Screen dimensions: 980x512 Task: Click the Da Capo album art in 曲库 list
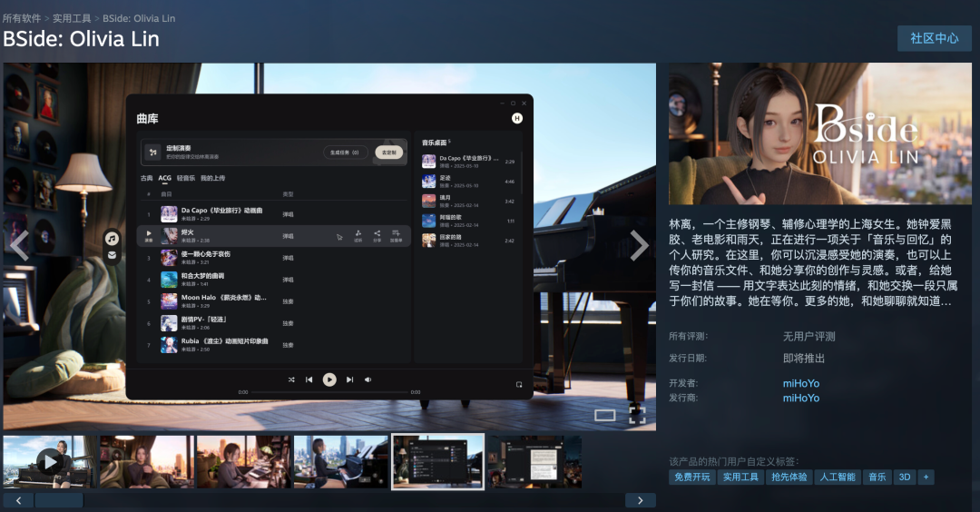coord(169,214)
